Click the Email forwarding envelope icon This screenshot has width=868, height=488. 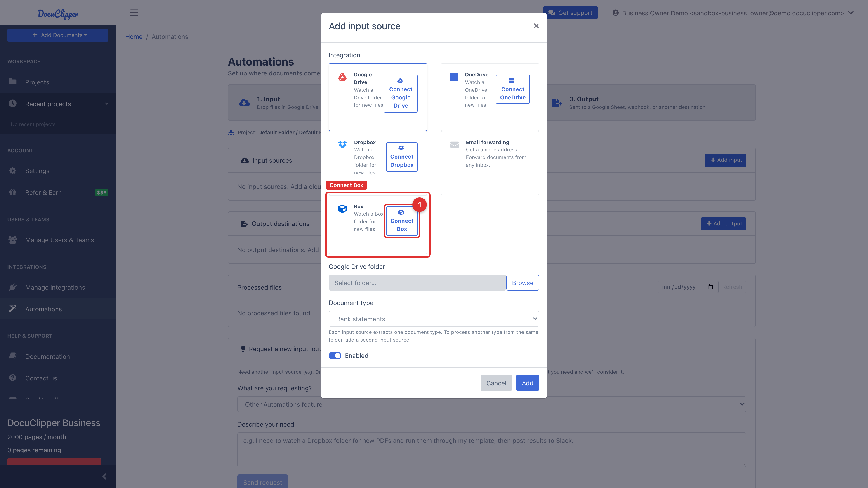(455, 145)
